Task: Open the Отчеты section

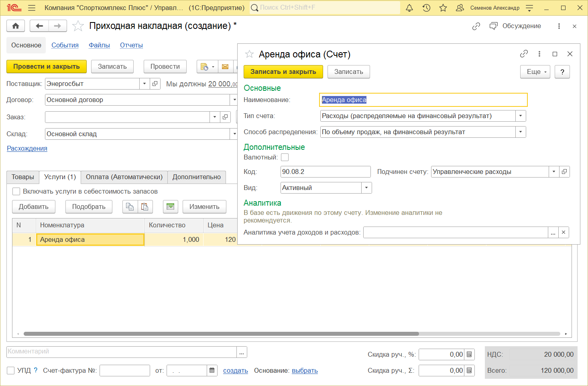Action: (131, 45)
